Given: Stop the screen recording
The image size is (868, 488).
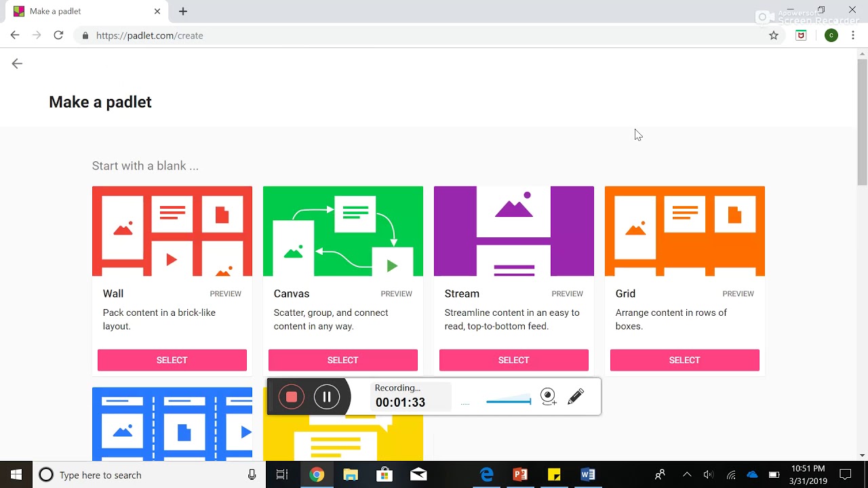Looking at the screenshot, I should (292, 396).
